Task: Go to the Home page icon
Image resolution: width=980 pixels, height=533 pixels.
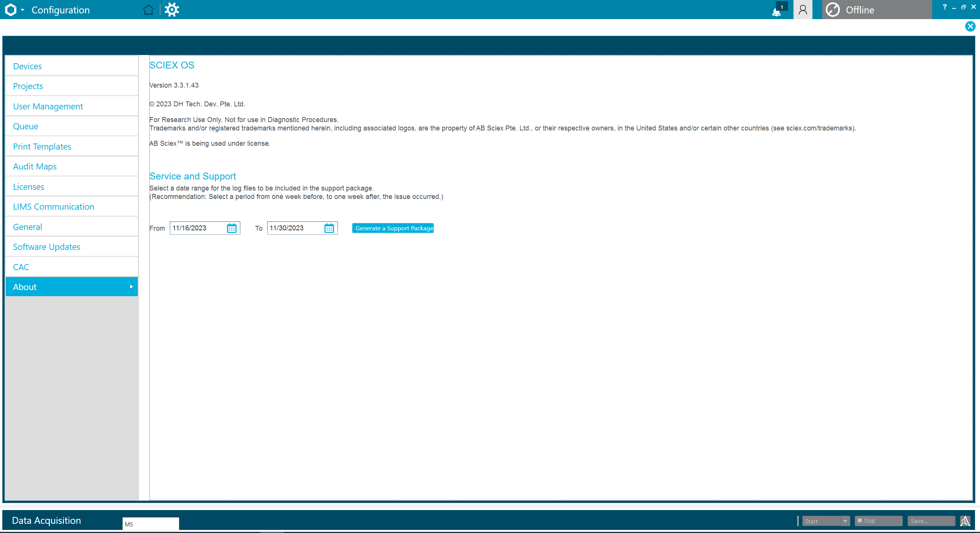Action: pyautogui.click(x=148, y=10)
